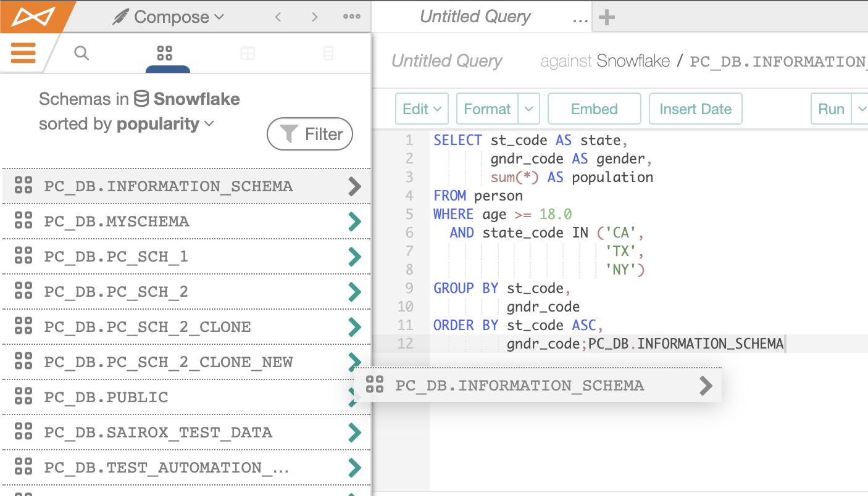Expand PC_DB.MYSCHEMA chevron
Viewport: 868px width, 496px height.
tap(354, 221)
